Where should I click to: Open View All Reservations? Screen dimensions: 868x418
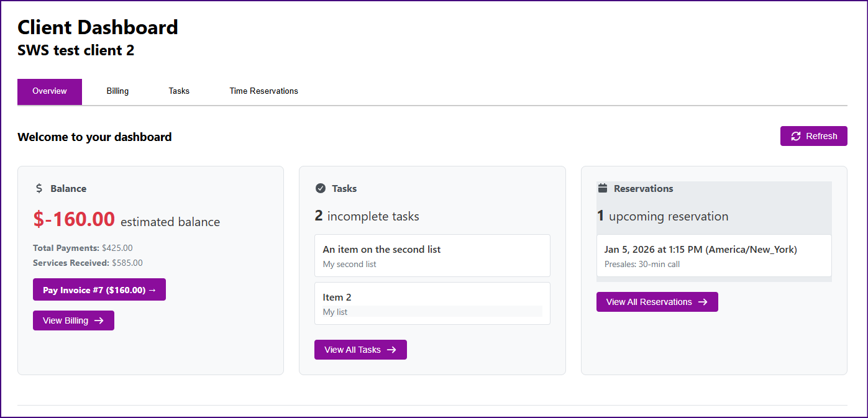click(657, 302)
